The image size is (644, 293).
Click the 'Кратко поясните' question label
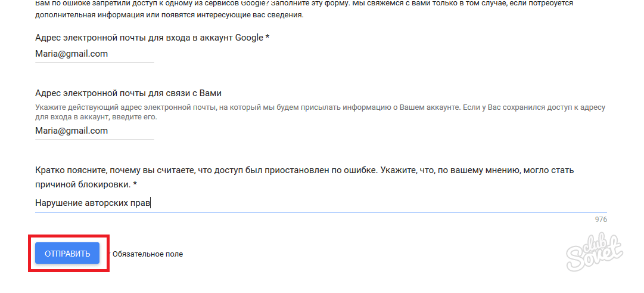tap(298, 170)
